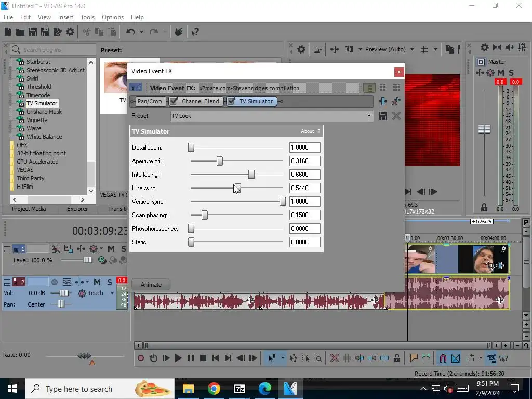Viewport: 532px width, 399px height.
Task: Open the Split Screen View dropdown arrow
Action: (x=360, y=49)
